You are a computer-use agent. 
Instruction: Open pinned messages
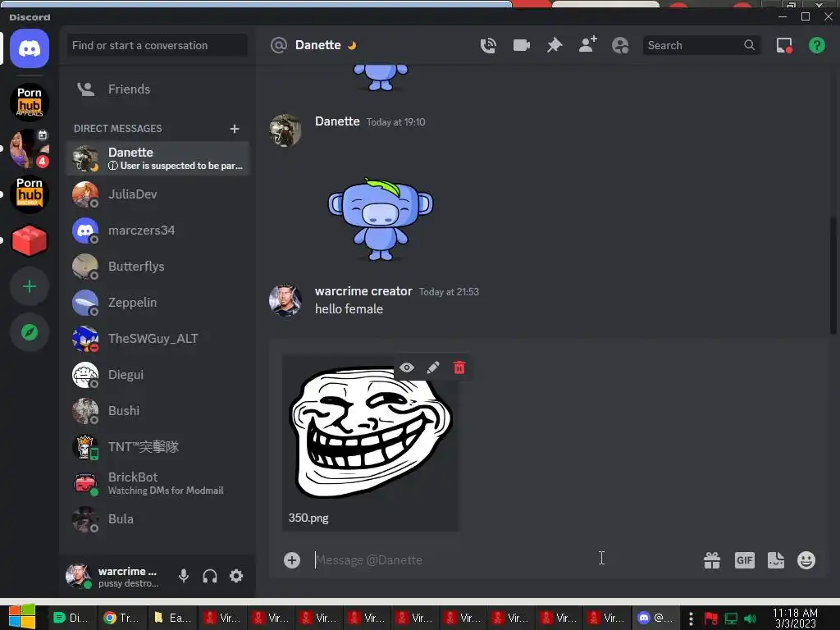click(x=555, y=46)
